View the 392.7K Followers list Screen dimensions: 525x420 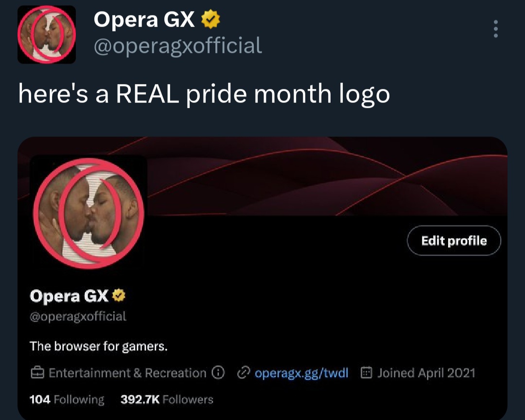pyautogui.click(x=167, y=400)
